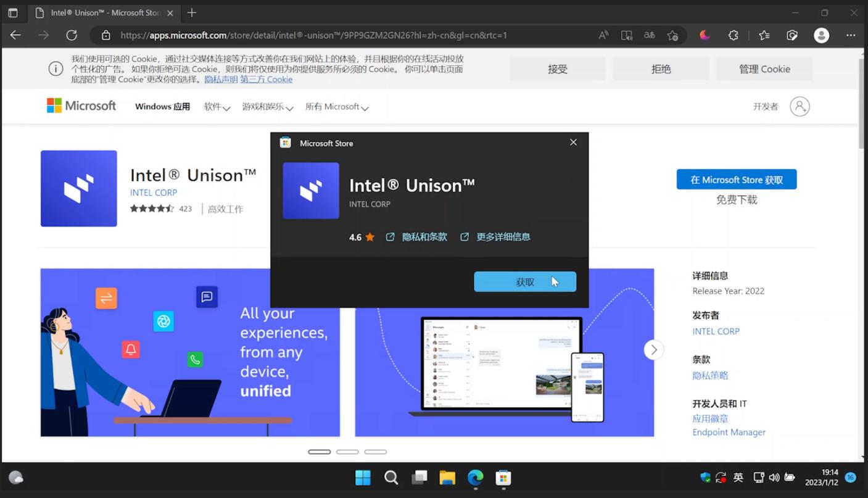The width and height of the screenshot is (868, 498).
Task: Click the Microsoft Store taskbar icon
Action: coord(504,478)
